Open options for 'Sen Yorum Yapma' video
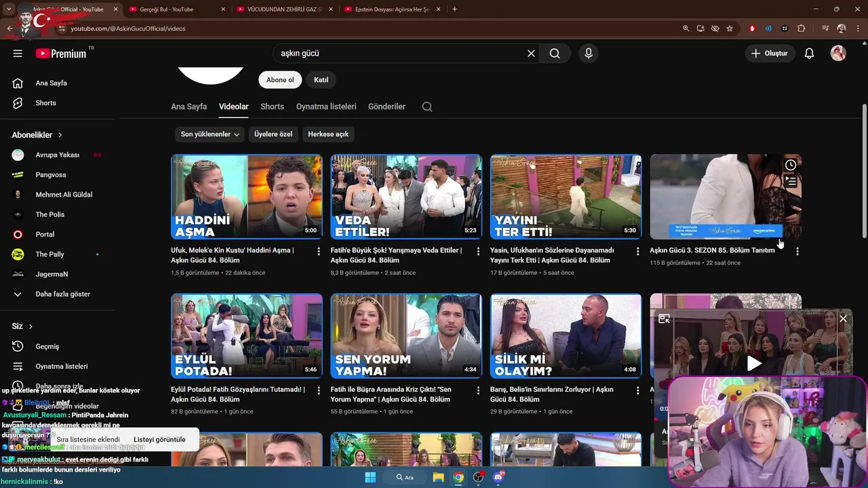This screenshot has width=868, height=488. point(478,390)
